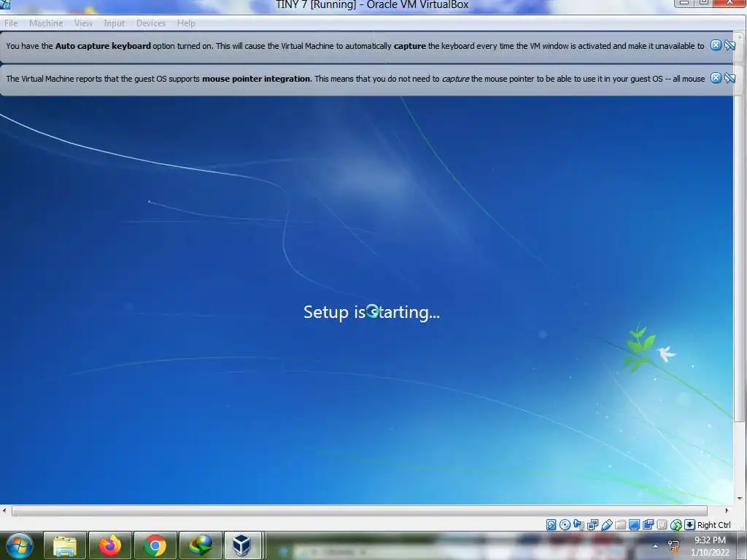
Task: Click the scroll left arrow
Action: click(x=4, y=510)
